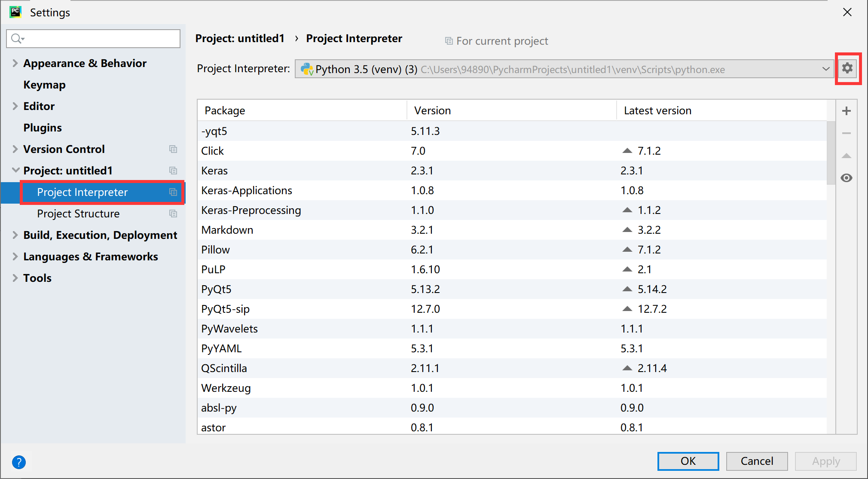This screenshot has height=479, width=868.
Task: Click upgrade arrow in PyQt5-sip row
Action: [627, 309]
